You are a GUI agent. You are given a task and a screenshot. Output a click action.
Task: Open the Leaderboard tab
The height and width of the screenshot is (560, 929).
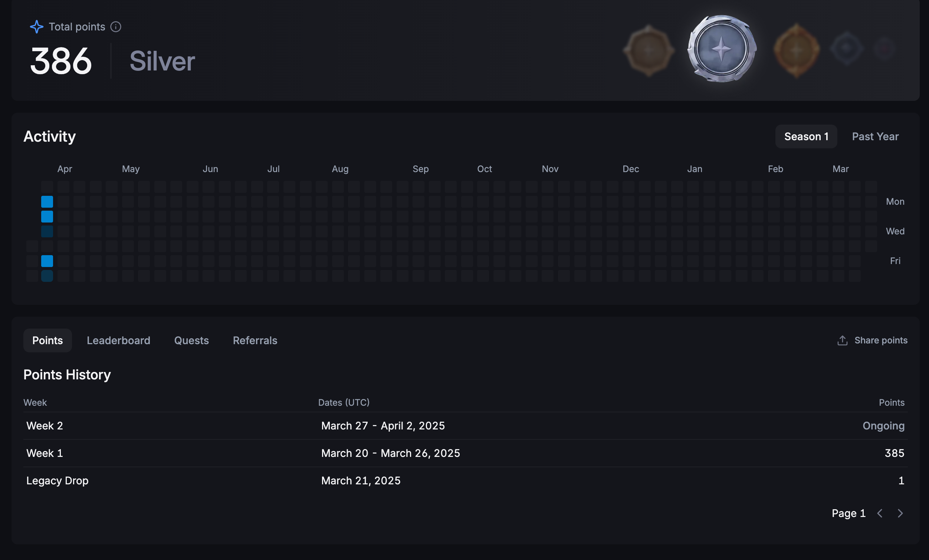[118, 341]
